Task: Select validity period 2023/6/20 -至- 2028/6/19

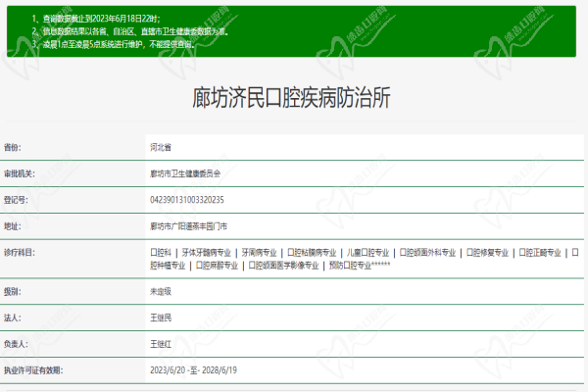Action: coord(193,370)
